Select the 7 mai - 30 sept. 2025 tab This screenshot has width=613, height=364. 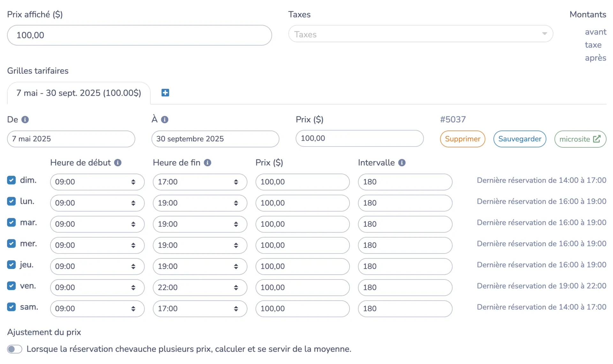[79, 93]
